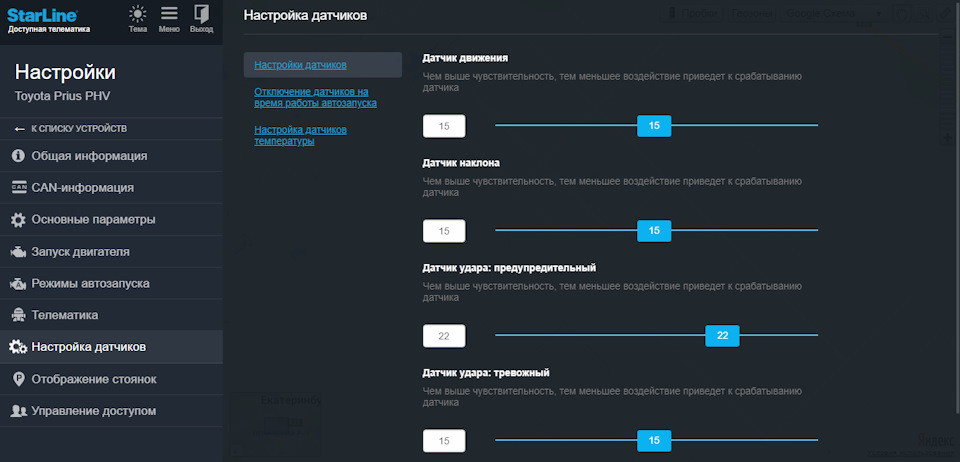Image resolution: width=960 pixels, height=462 pixels.
Task: Open Запуск двигателя engine item
Action: pyautogui.click(x=111, y=251)
